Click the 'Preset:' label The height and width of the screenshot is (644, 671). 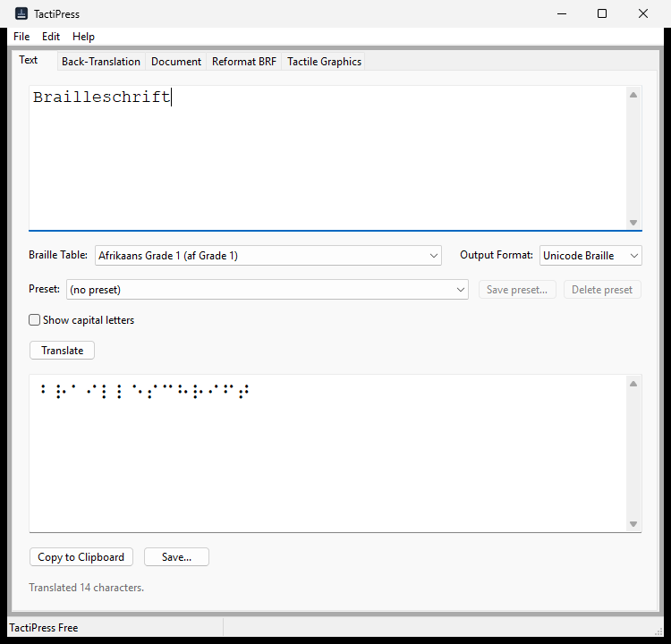pos(44,289)
